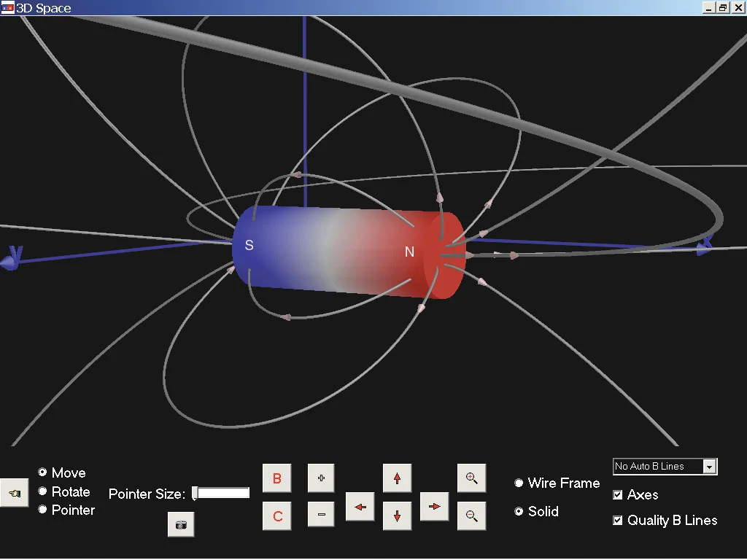Adjust the Pointer Size slider
Image resolution: width=747 pixels, height=560 pixels.
pyautogui.click(x=195, y=494)
